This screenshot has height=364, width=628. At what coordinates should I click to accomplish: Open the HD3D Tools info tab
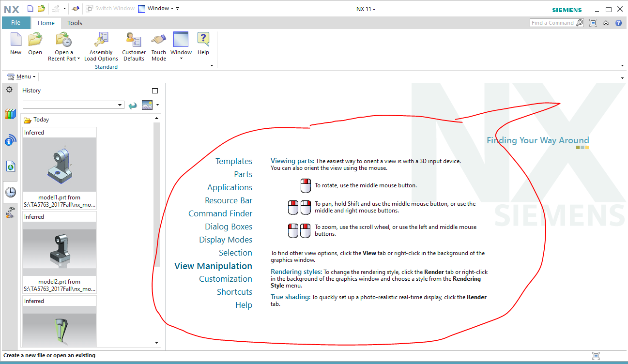click(10, 140)
